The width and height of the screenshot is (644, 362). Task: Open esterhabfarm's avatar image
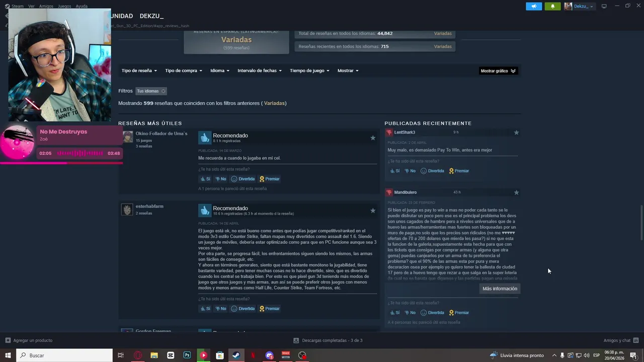[127, 210]
